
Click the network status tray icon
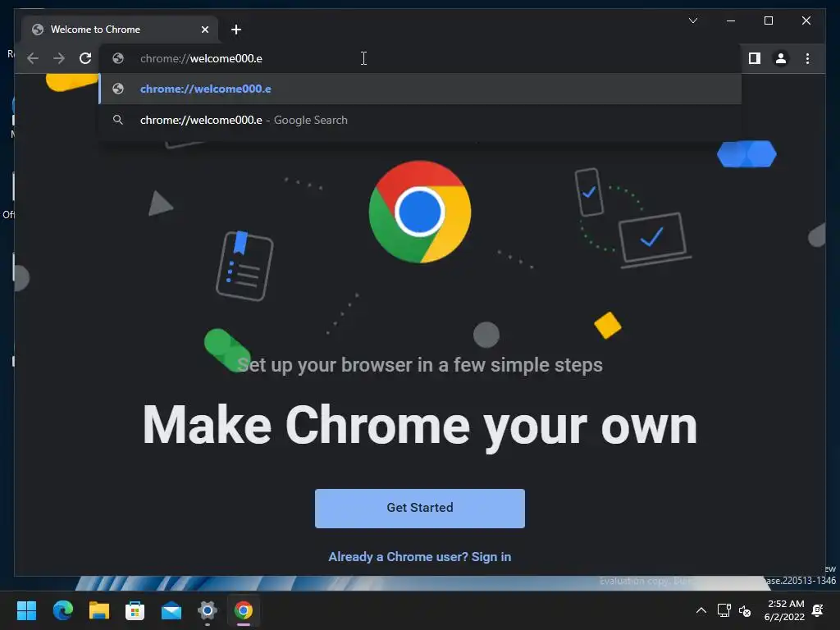[x=724, y=610]
